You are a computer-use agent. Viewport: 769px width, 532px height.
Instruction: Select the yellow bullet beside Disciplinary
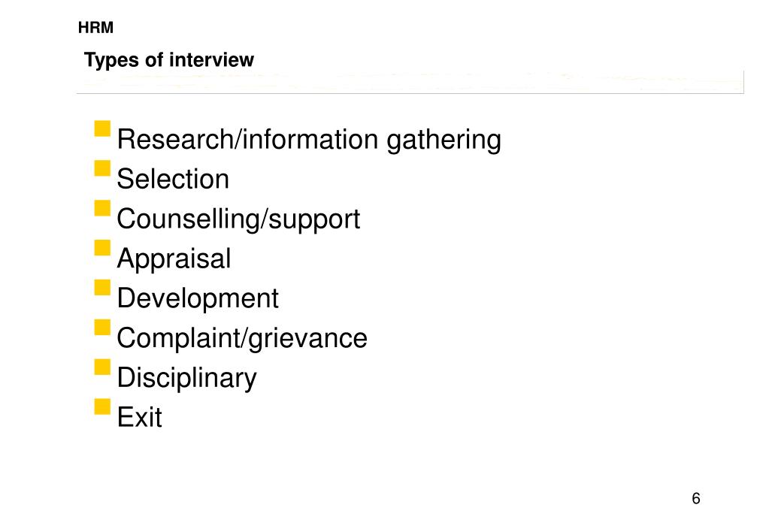point(102,367)
